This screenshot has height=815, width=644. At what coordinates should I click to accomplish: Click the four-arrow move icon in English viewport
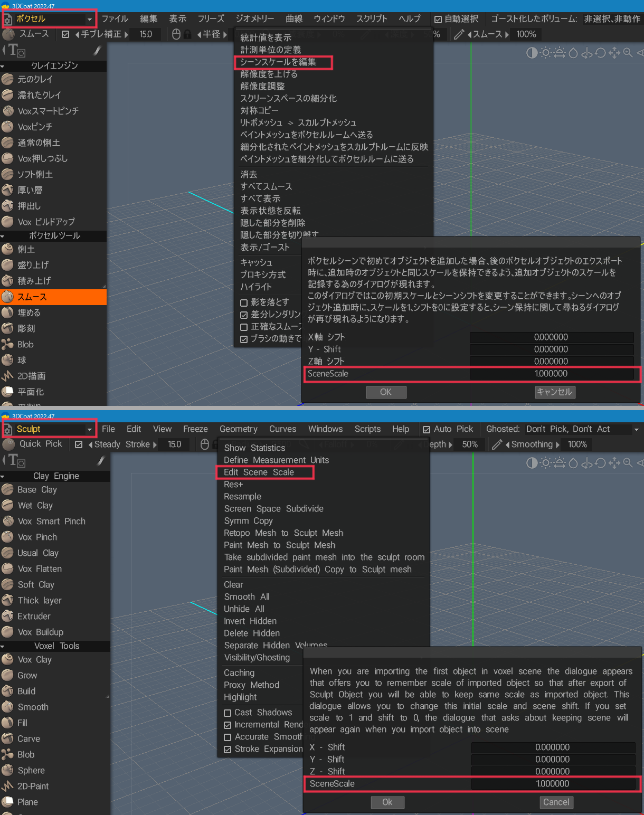coord(614,463)
